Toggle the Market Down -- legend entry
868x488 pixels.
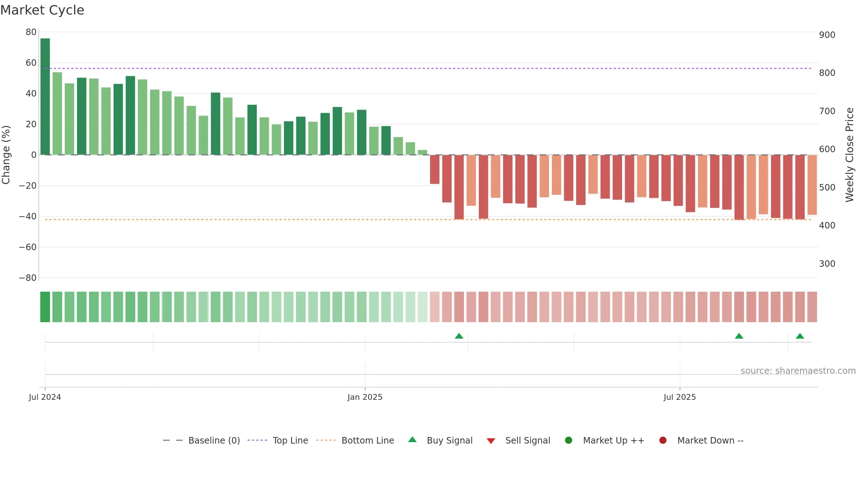point(701,440)
